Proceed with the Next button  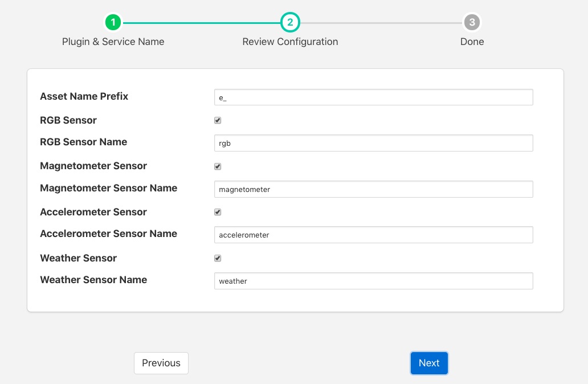429,363
